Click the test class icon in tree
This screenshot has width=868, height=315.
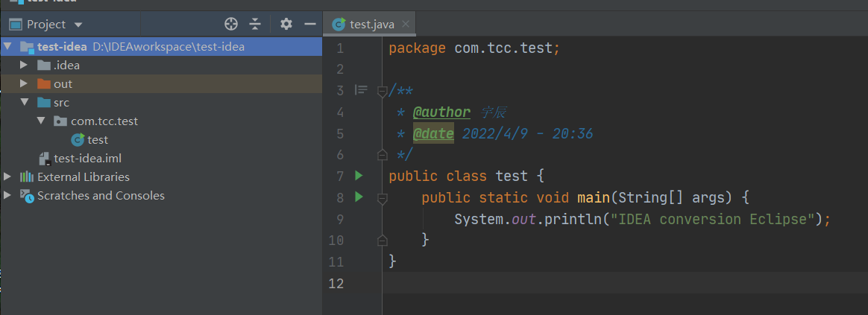[78, 140]
